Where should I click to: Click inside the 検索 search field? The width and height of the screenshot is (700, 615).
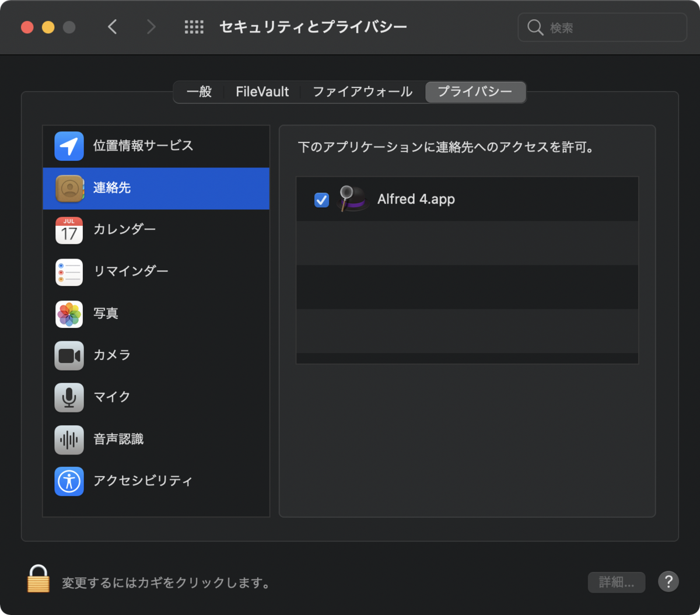click(602, 27)
